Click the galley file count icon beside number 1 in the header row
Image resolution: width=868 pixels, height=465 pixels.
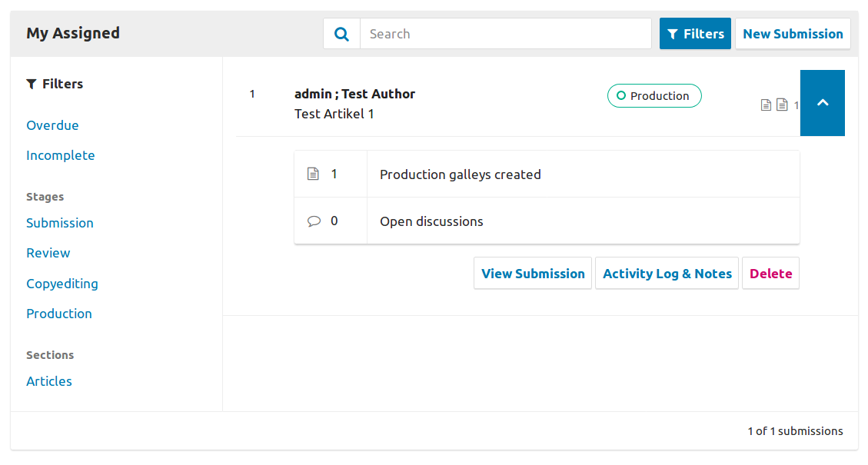point(782,105)
